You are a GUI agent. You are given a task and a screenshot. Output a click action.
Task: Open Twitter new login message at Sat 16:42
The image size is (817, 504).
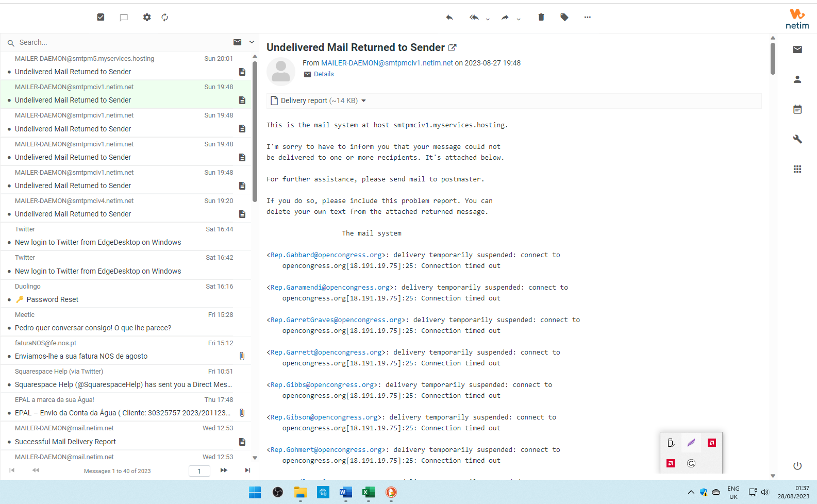(x=126, y=264)
